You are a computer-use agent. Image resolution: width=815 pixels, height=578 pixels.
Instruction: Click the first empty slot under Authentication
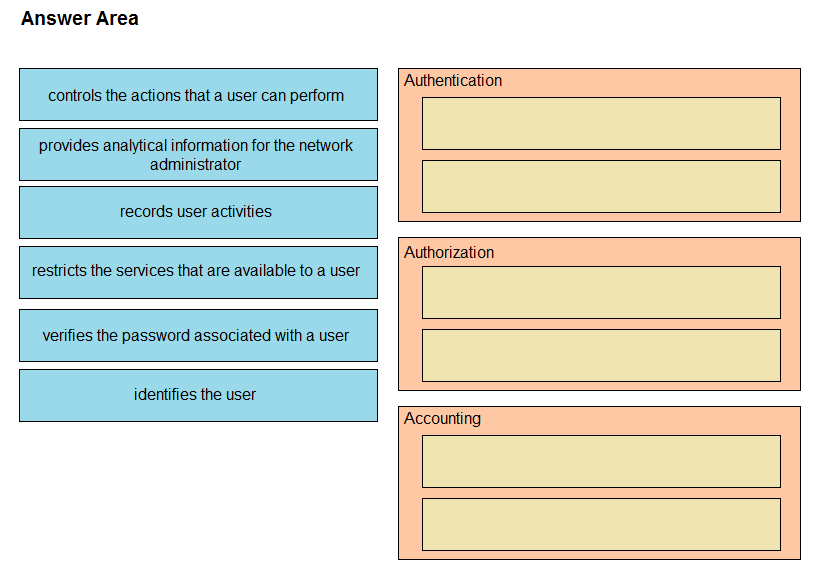(601, 124)
